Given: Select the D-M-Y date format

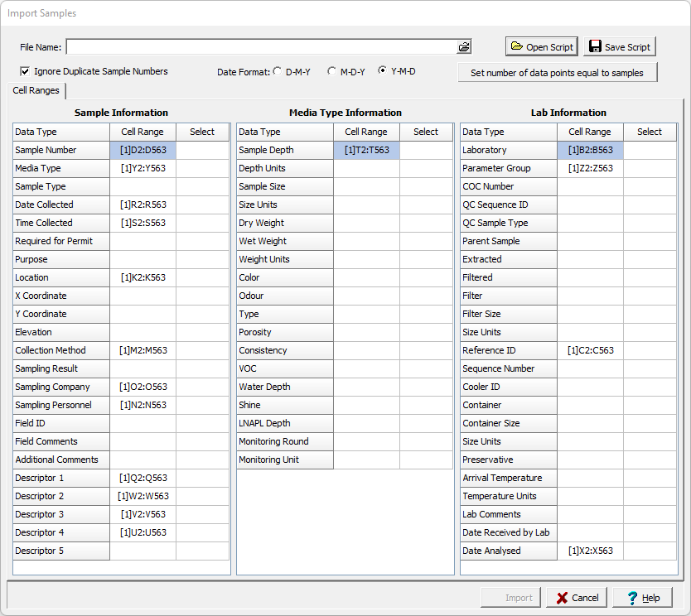Looking at the screenshot, I should tap(277, 72).
